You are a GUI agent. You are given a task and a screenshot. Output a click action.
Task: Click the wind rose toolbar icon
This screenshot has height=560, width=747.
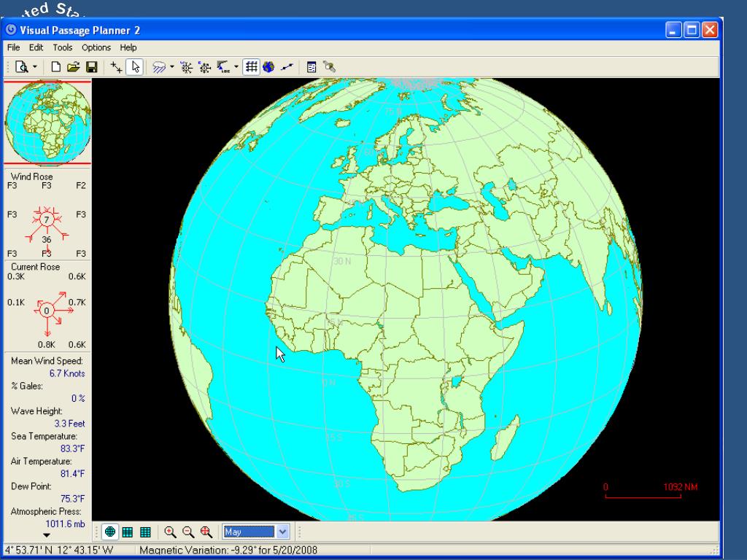[x=186, y=67]
